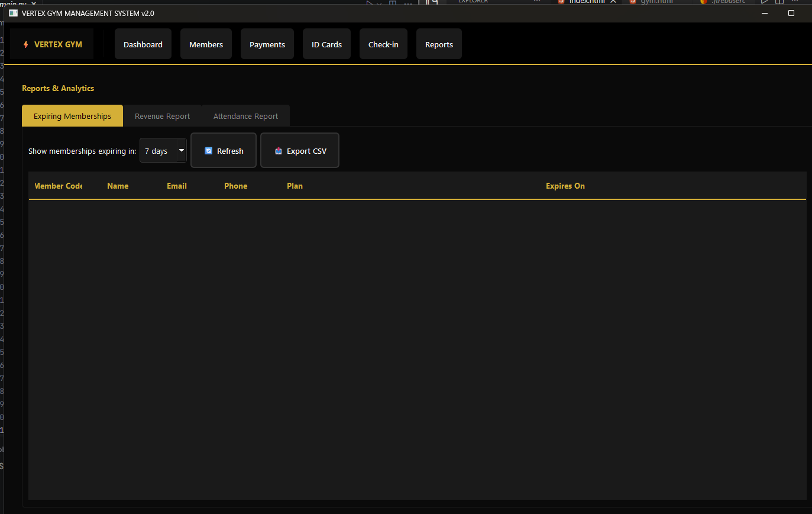The image size is (812, 514).
Task: Open the Check-in page
Action: [383, 44]
